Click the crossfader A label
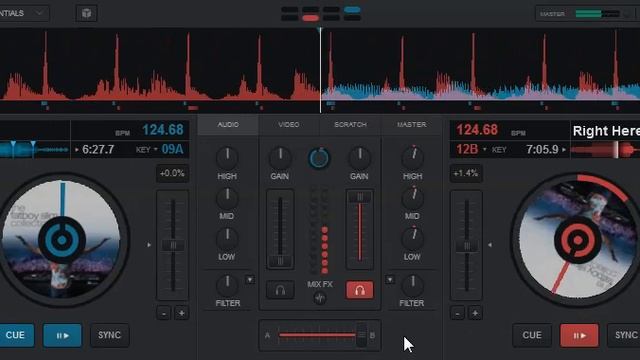640x360 pixels. click(267, 336)
